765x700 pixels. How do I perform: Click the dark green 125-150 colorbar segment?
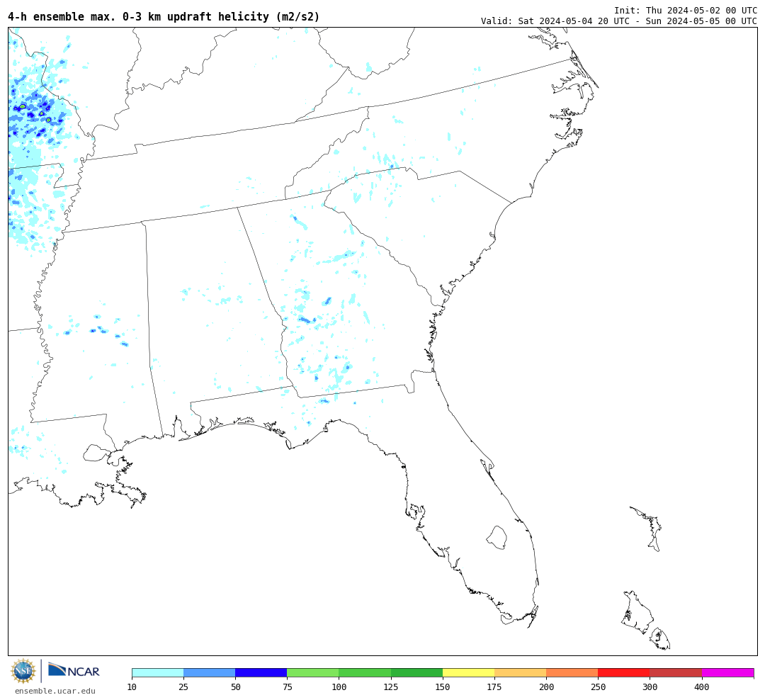416,672
